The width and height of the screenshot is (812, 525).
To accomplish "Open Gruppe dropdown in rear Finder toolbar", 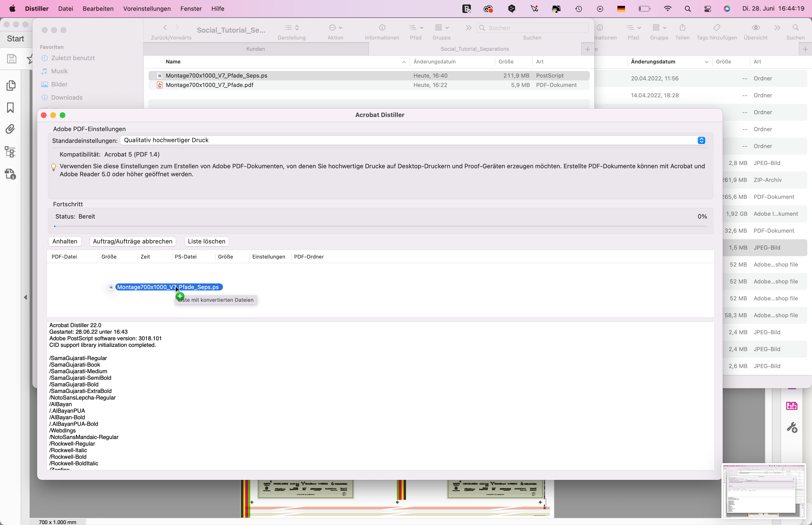I will pos(659,28).
